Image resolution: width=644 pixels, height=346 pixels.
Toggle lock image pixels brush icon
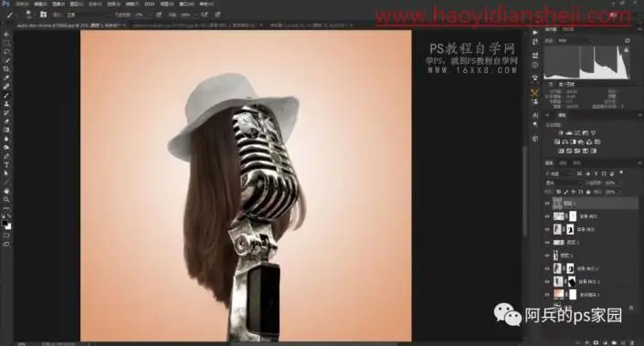coord(566,192)
